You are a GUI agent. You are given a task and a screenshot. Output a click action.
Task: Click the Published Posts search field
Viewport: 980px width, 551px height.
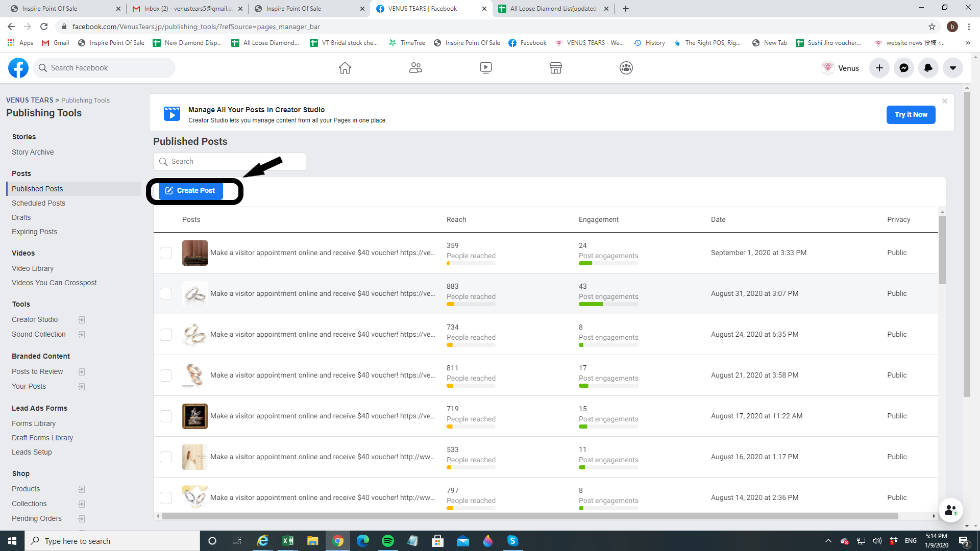[230, 162]
